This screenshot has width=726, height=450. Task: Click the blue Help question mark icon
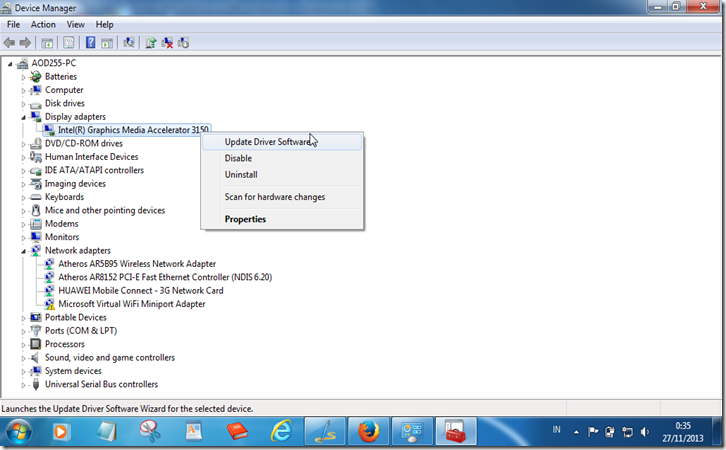pos(90,43)
